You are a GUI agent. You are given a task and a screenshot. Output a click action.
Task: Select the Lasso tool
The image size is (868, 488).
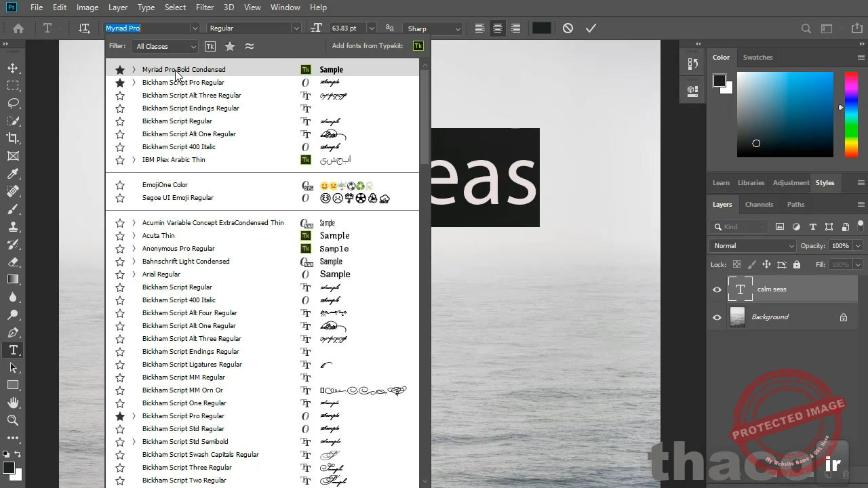click(14, 103)
